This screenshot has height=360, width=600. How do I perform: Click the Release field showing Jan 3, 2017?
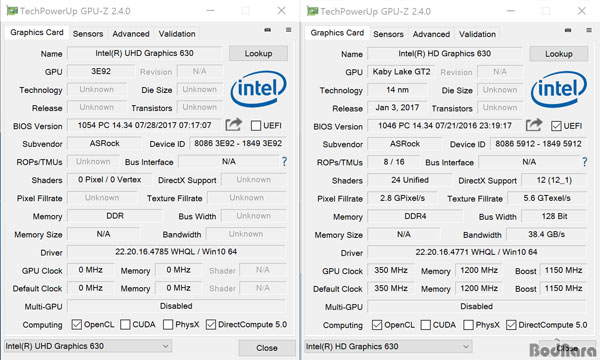click(x=397, y=108)
